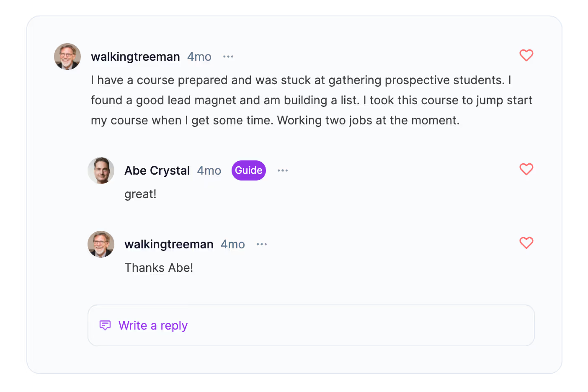
Task: Like the 'Thanks Abe!' reply
Action: (526, 243)
